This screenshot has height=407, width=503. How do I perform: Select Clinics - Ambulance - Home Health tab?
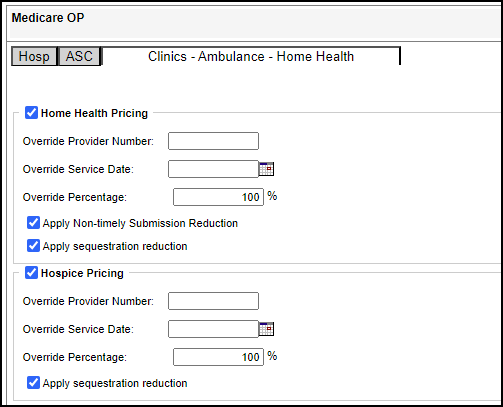tap(251, 56)
